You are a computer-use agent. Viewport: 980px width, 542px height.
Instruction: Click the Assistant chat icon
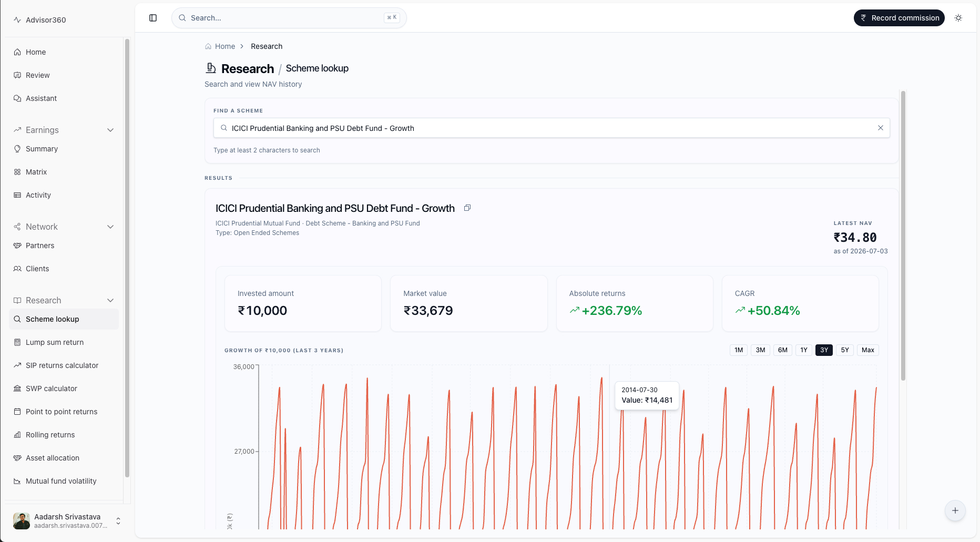point(17,98)
